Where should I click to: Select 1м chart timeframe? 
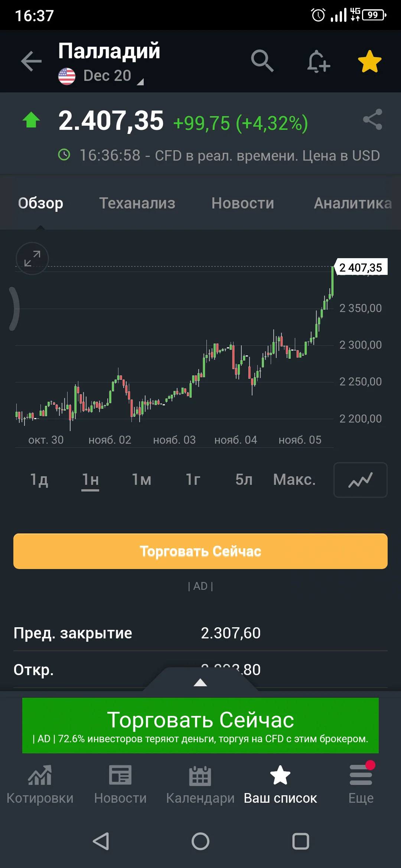(141, 480)
